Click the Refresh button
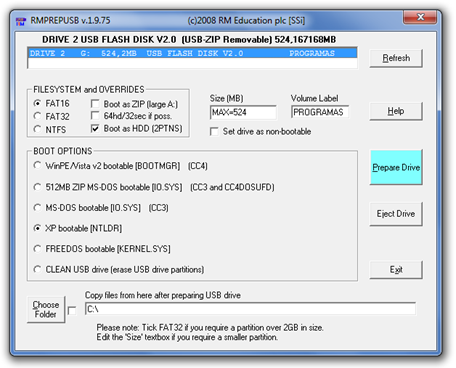456x368 pixels. (x=396, y=58)
